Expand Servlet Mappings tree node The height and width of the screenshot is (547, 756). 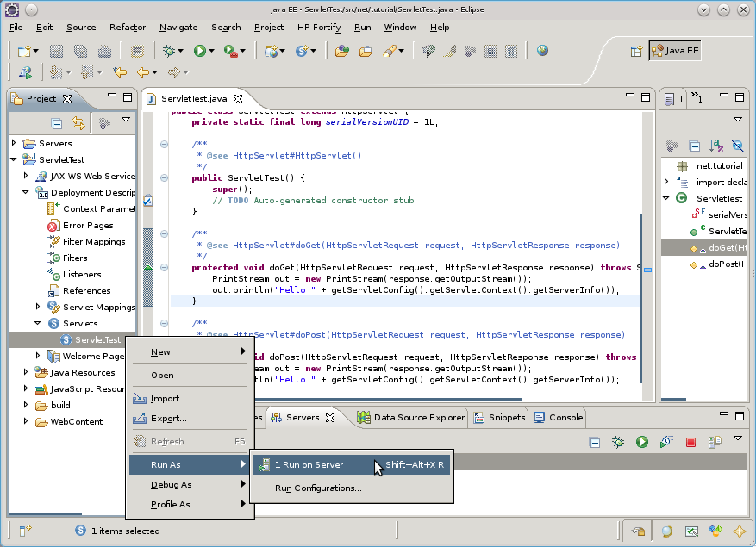38,307
